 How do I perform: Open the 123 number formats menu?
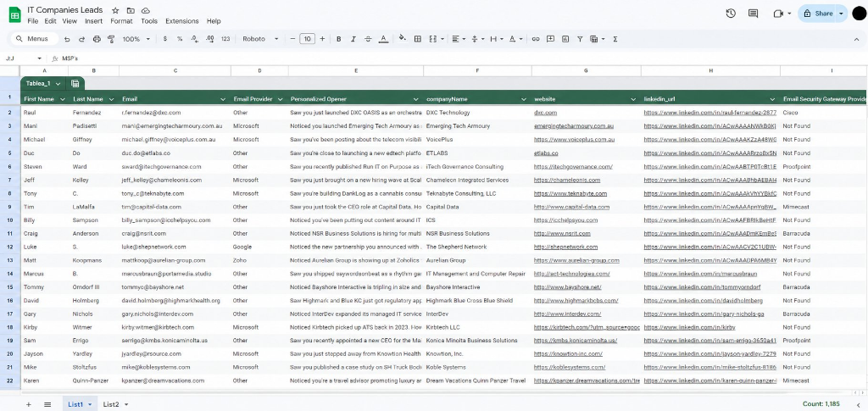pos(225,39)
